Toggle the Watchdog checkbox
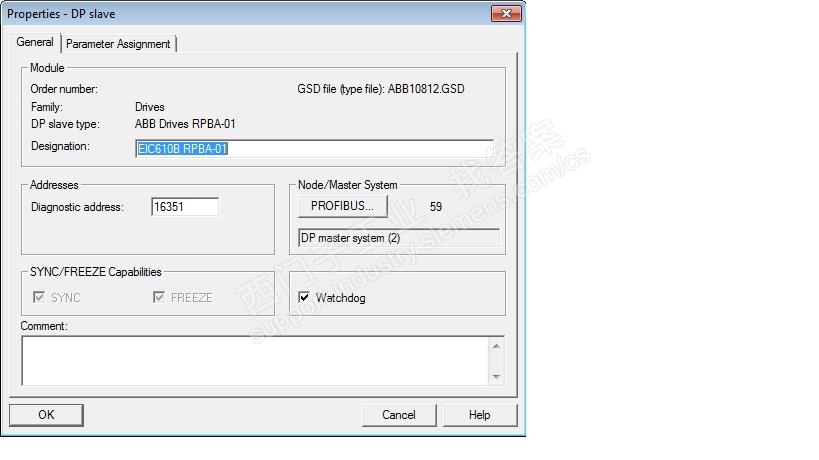 [x=304, y=298]
